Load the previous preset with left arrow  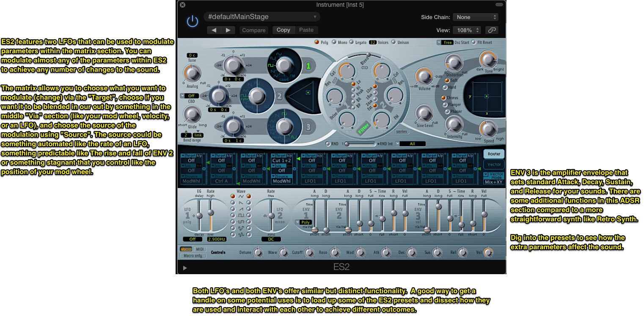coord(214,30)
